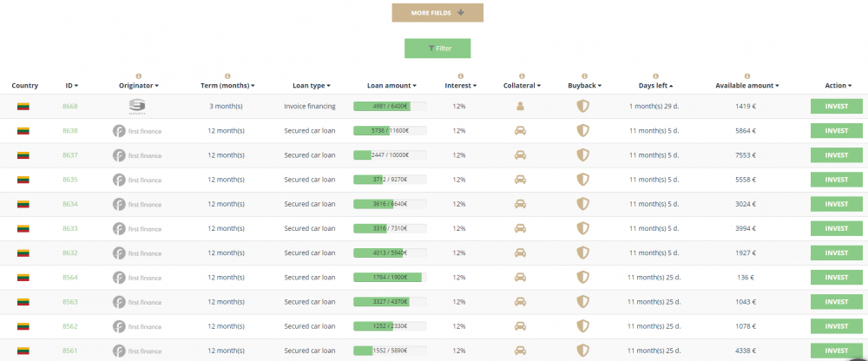The height and width of the screenshot is (361, 868).
Task: Click the Lithuanian flag icon for loan 8635
Action: pyautogui.click(x=24, y=180)
